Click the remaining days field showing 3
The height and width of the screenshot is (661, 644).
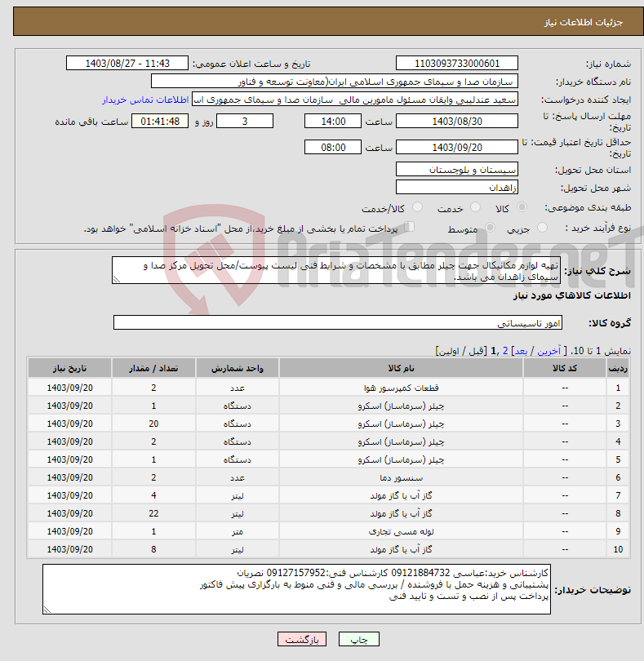pyautogui.click(x=245, y=121)
